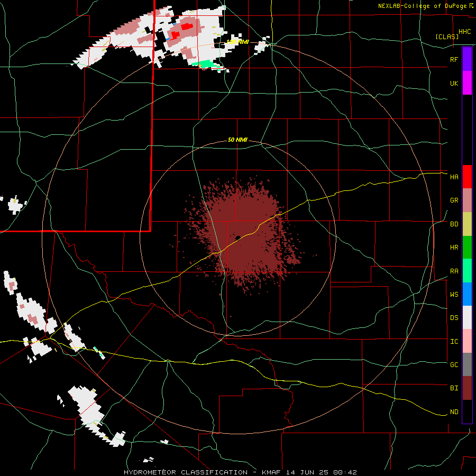
Task: Click the dark red BI legend swatch
Action: point(467,388)
